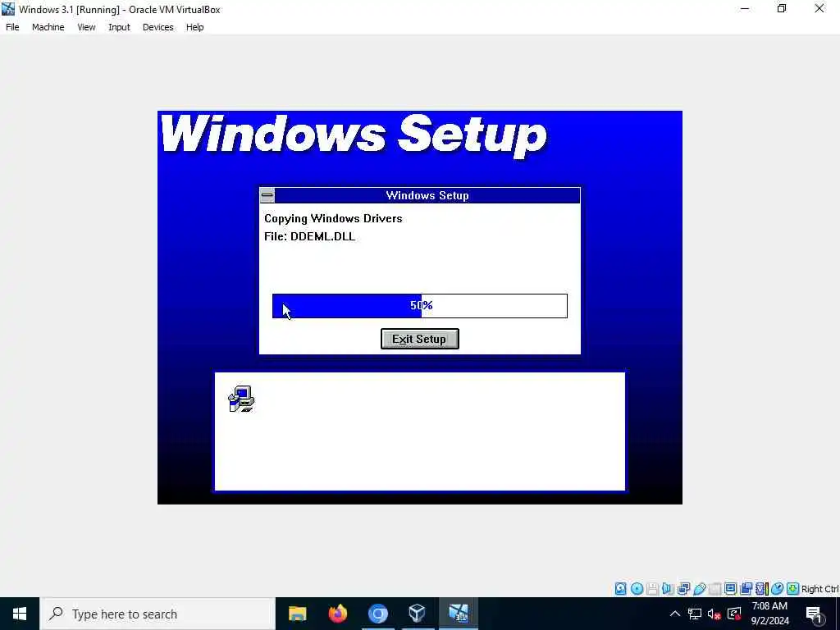
Task: Click the display sync tray icon with red badge
Action: point(734,614)
